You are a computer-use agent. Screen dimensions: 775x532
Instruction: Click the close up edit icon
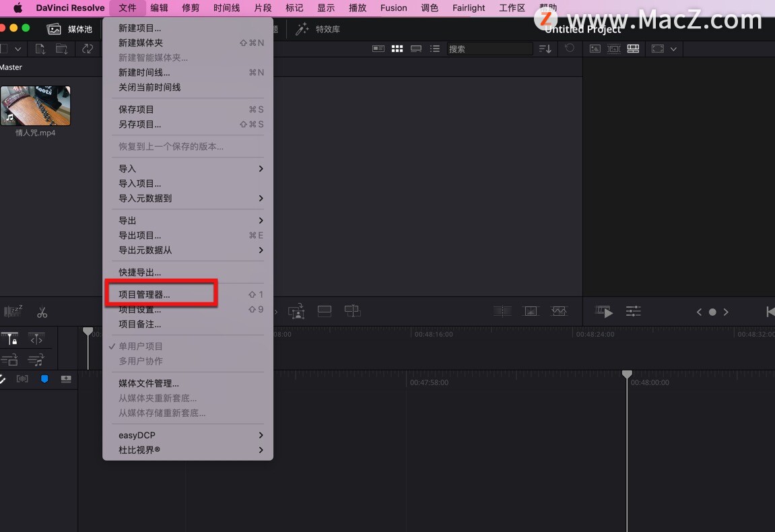296,311
